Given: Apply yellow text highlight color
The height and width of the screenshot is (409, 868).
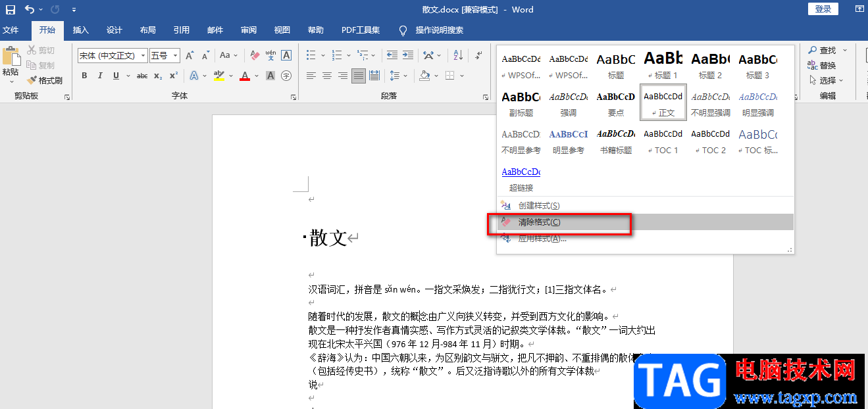Looking at the screenshot, I should coord(220,76).
